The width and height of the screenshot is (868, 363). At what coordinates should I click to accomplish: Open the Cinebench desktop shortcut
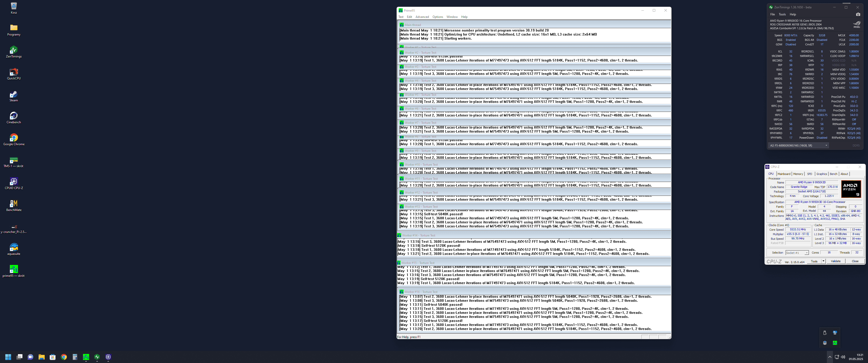click(13, 116)
